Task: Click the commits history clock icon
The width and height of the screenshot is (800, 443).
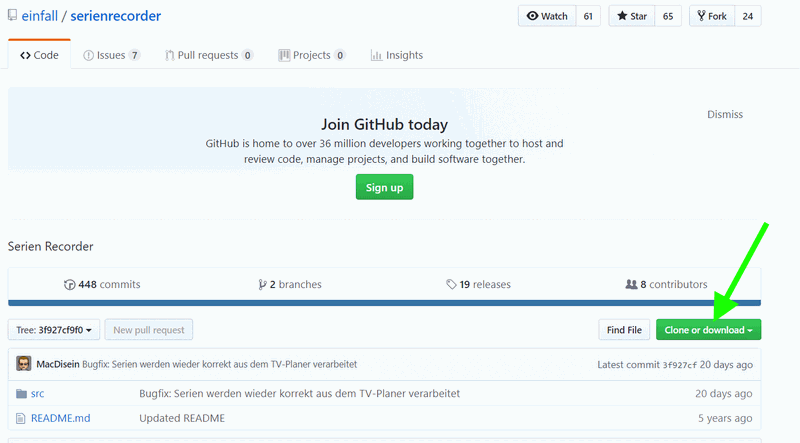Action: pyautogui.click(x=69, y=285)
